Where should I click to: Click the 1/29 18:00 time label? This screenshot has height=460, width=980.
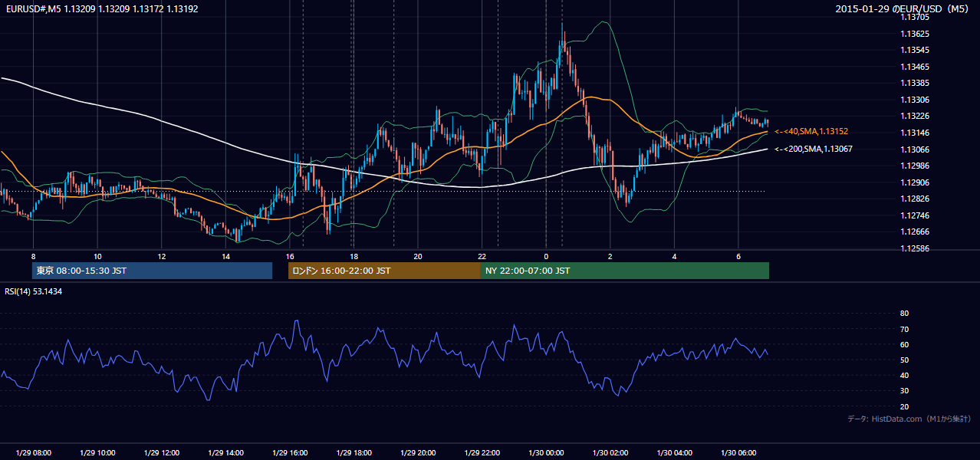click(354, 452)
